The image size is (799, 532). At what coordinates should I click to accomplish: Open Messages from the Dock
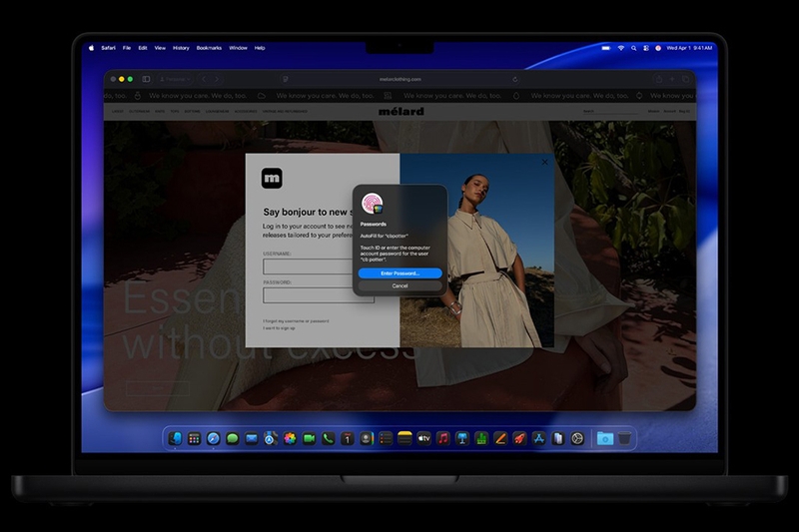[x=233, y=438]
